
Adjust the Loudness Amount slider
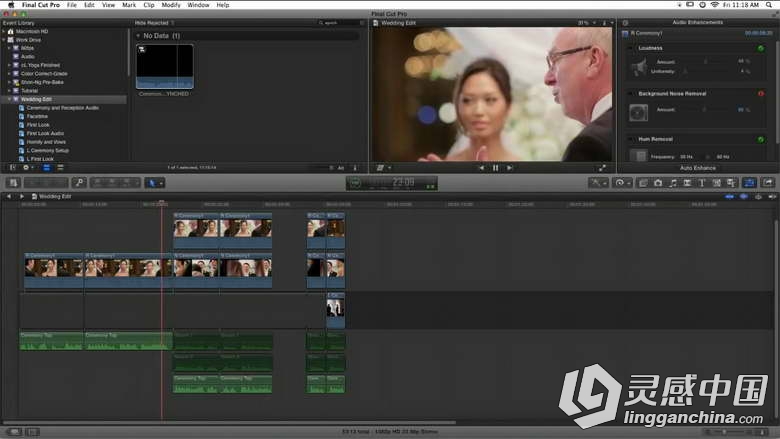pos(706,62)
